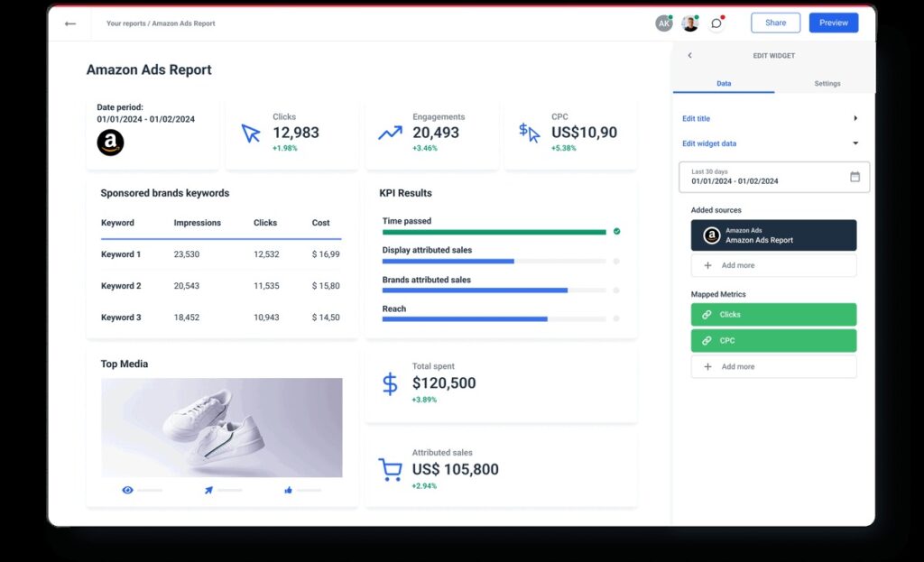Expand the Edit title section
Screen dimensions: 924x562
[769, 118]
